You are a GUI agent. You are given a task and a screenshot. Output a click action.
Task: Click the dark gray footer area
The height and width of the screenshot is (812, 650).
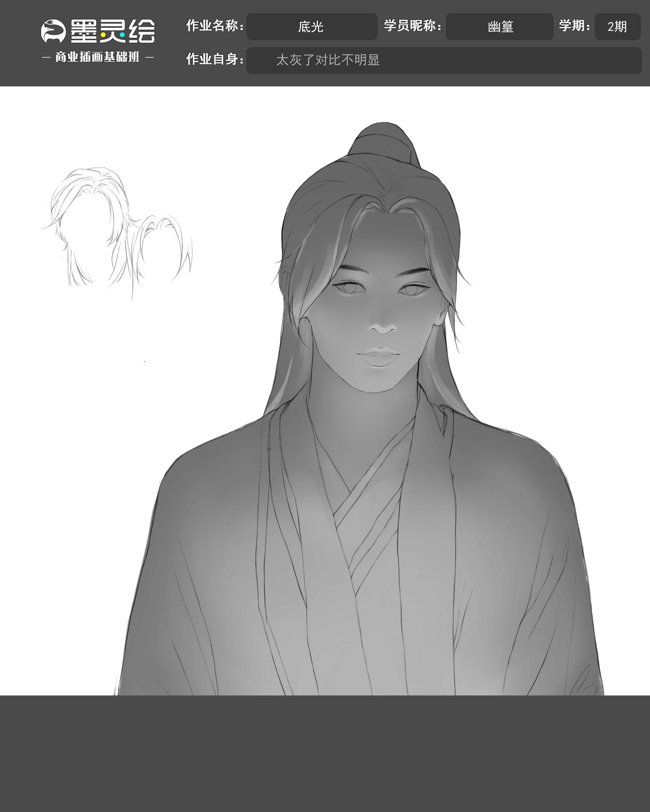325,753
